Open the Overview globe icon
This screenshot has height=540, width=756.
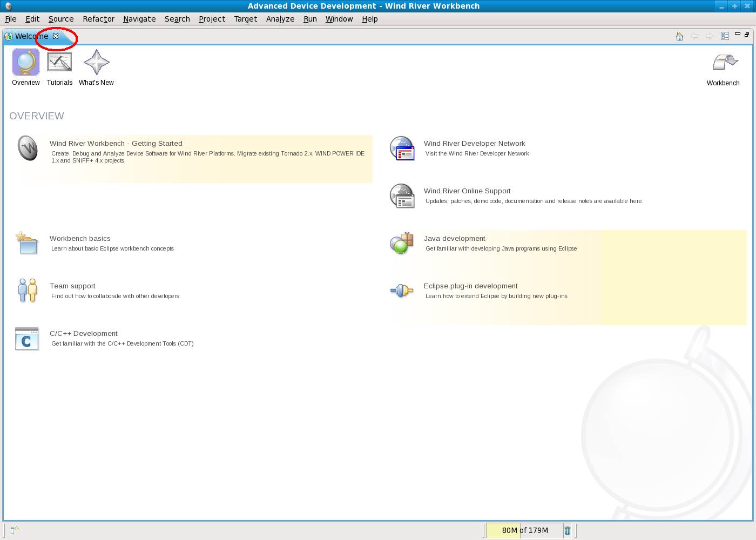click(x=26, y=62)
